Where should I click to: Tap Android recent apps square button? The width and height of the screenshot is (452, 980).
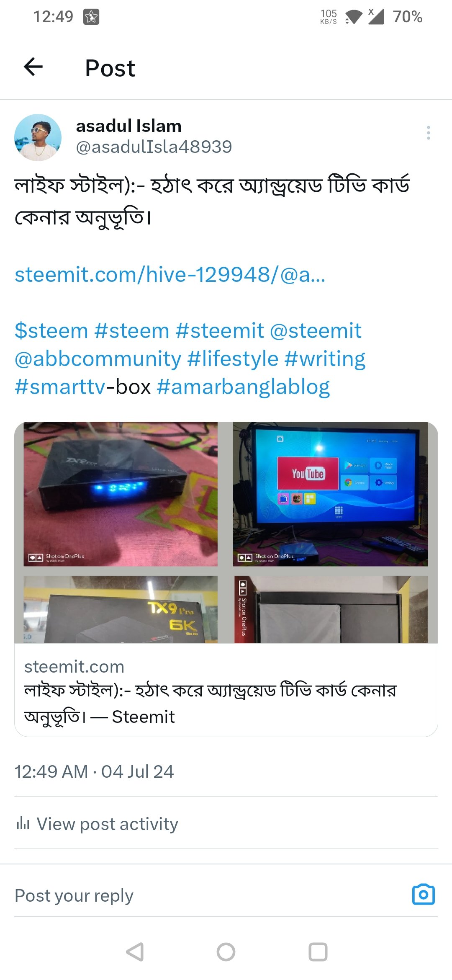[318, 952]
